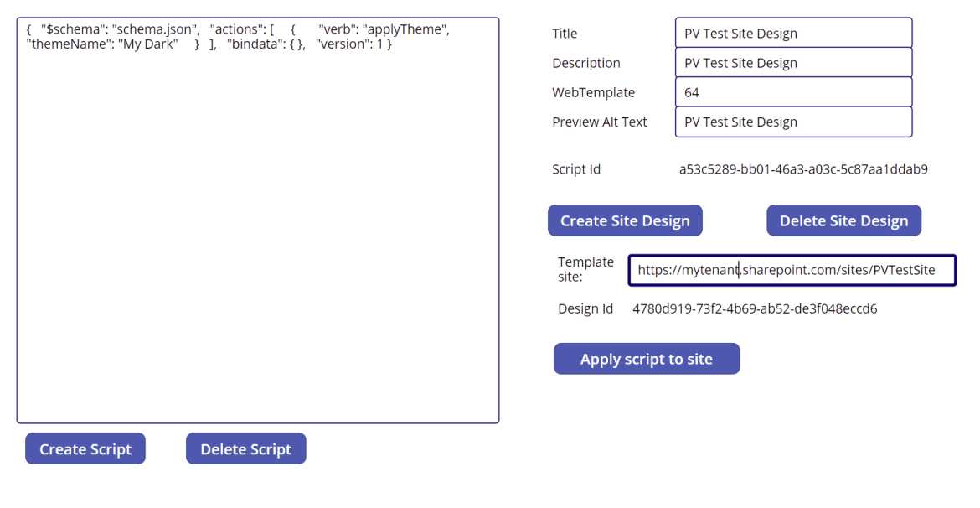Select the Script Id value a53c5289-bb01-46a3-a03c-5c87aa1ddab9
Screen dimensions: 980x508
[x=803, y=169]
